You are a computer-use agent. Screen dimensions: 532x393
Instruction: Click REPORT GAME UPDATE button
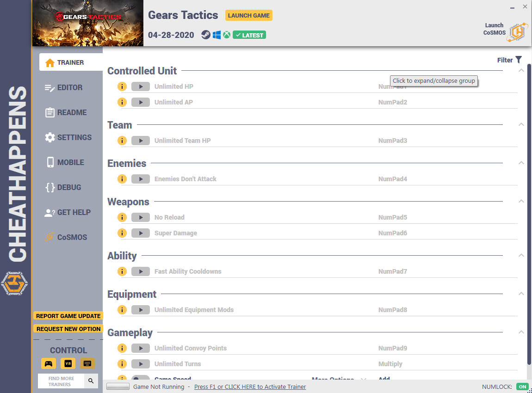tap(68, 316)
